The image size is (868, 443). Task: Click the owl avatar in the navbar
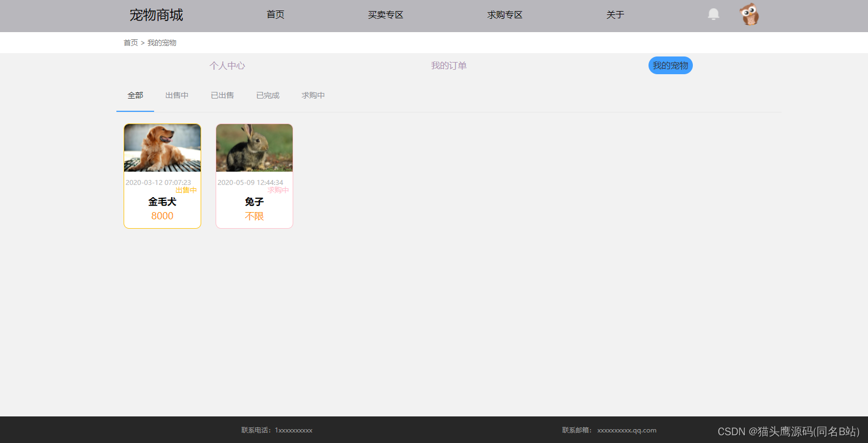coord(749,14)
